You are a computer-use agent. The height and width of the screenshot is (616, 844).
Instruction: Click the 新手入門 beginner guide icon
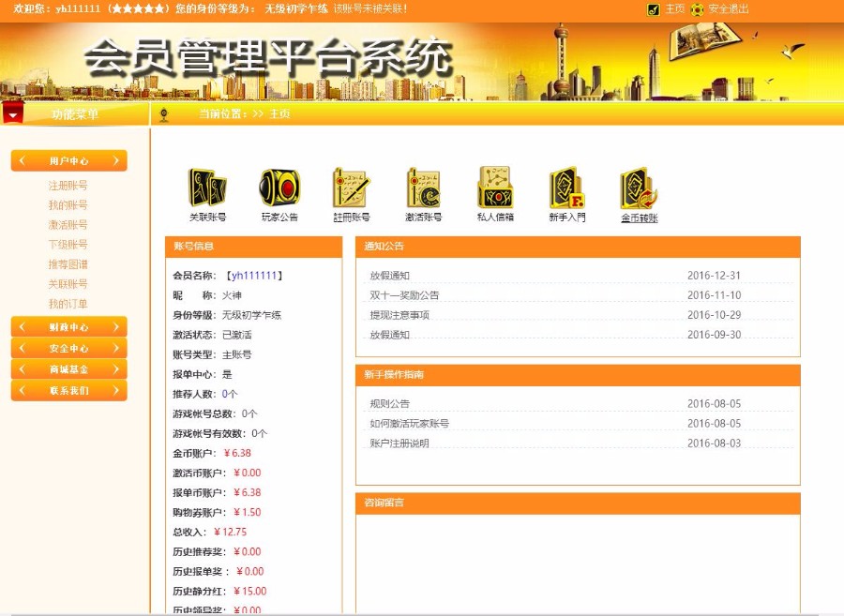pos(566,188)
